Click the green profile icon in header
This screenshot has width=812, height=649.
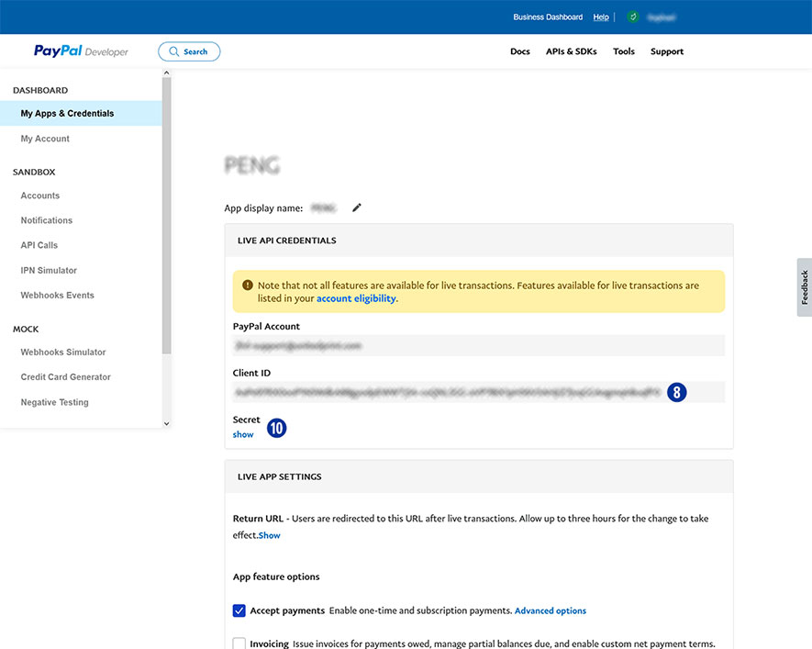[633, 17]
